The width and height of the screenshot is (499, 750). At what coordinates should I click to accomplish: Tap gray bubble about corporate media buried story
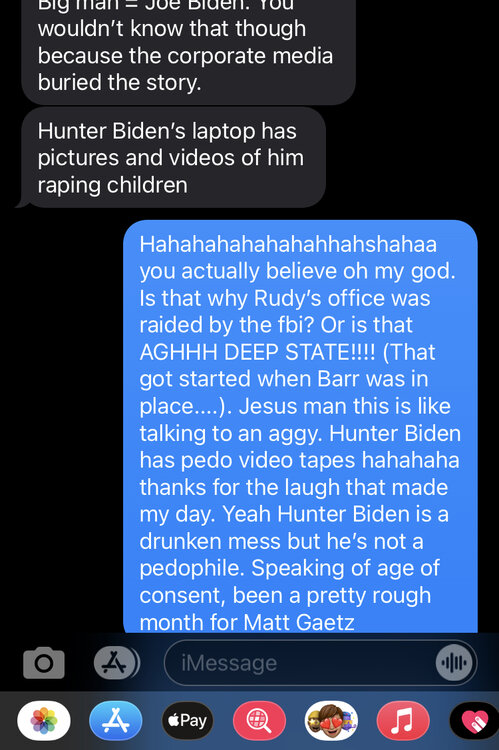tap(189, 50)
